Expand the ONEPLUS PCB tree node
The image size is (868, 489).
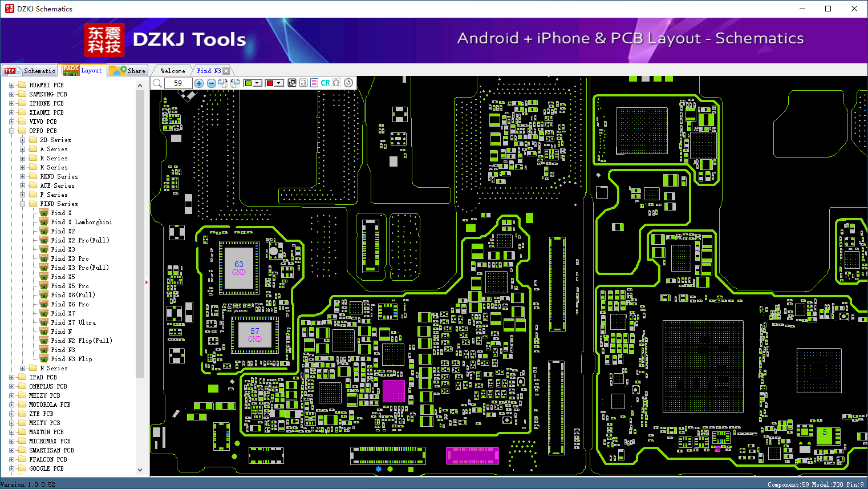coord(11,386)
